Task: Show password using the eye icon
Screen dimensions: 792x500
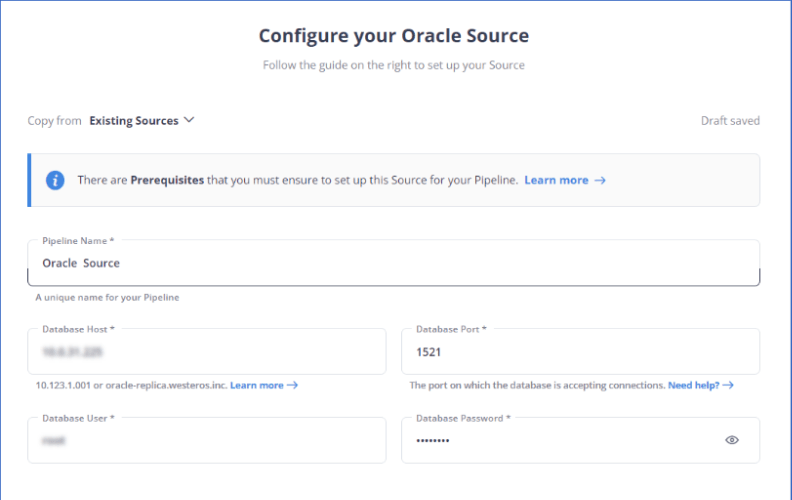Action: (x=731, y=440)
